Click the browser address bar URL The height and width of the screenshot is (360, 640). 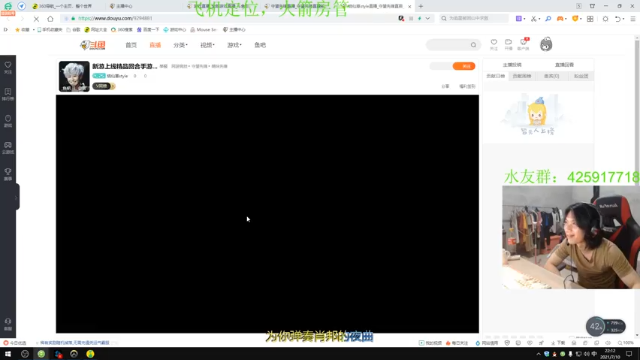(x=115, y=18)
